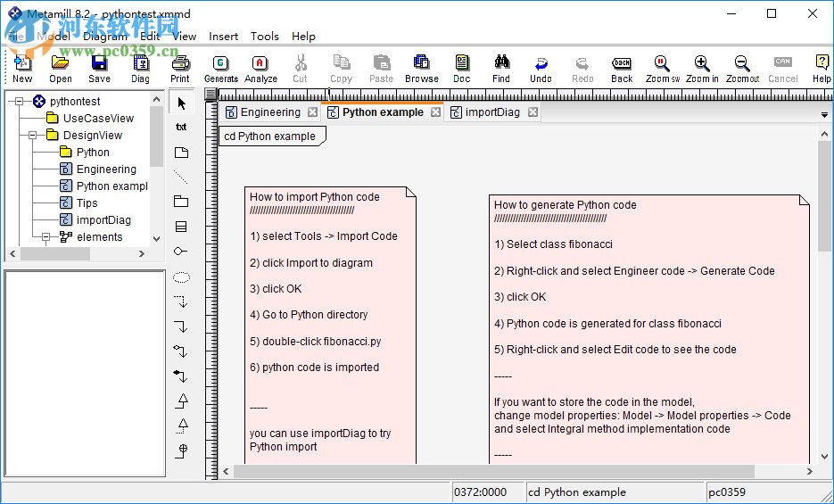Select the interface lollipop tool
Image resolution: width=834 pixels, height=504 pixels.
pos(181,251)
